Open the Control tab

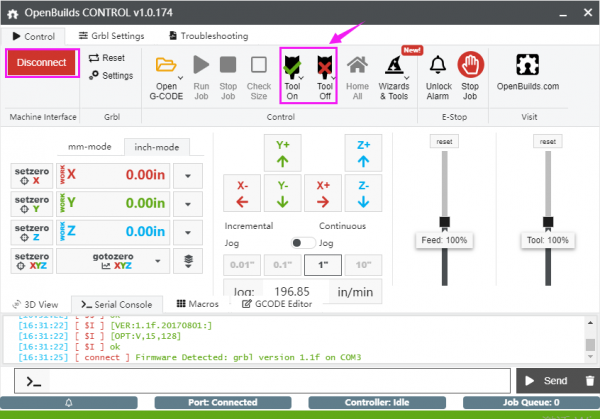point(34,36)
